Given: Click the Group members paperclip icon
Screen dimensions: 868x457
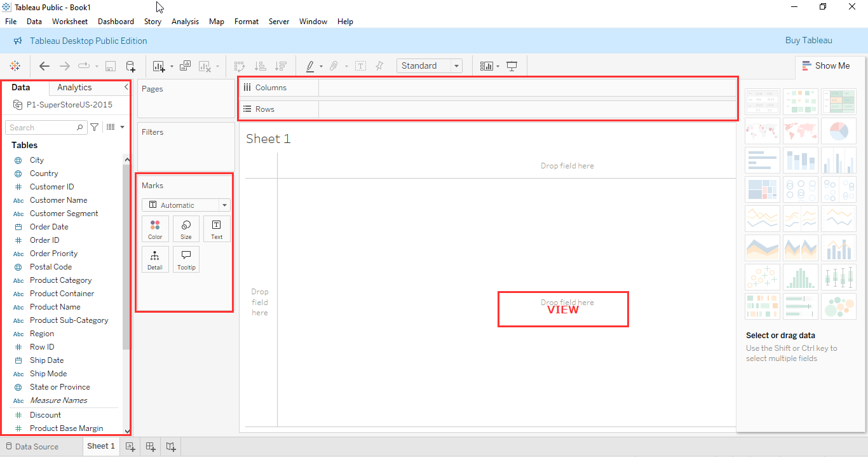Looking at the screenshot, I should tap(334, 65).
